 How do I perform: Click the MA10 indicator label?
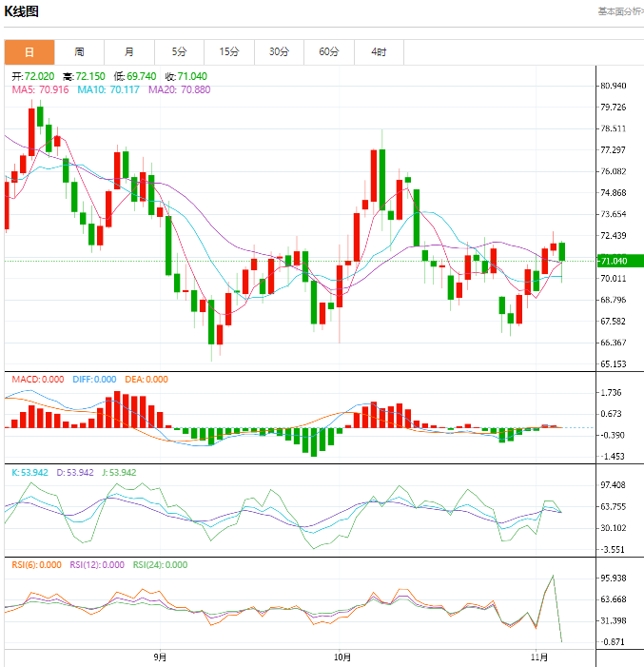click(108, 89)
